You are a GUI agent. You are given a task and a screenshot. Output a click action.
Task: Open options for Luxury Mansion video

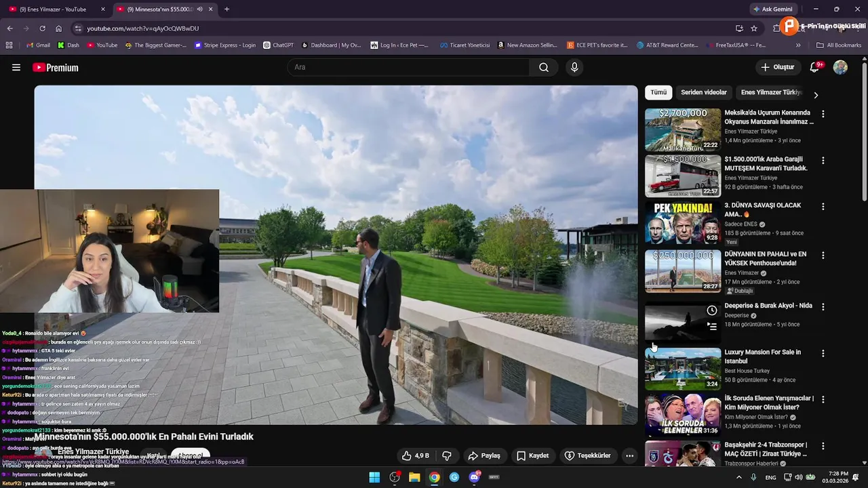pos(823,353)
